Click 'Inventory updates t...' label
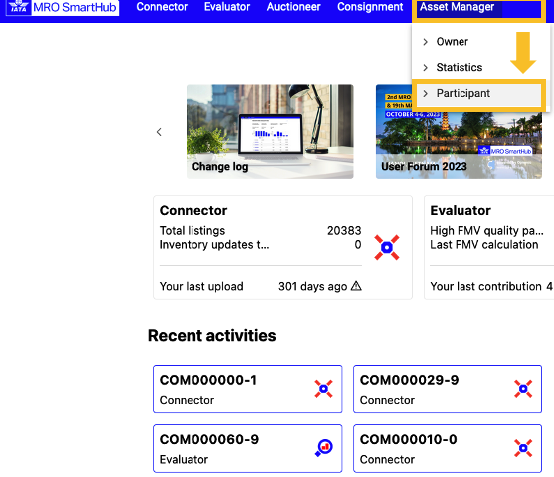554x477 pixels. [214, 245]
